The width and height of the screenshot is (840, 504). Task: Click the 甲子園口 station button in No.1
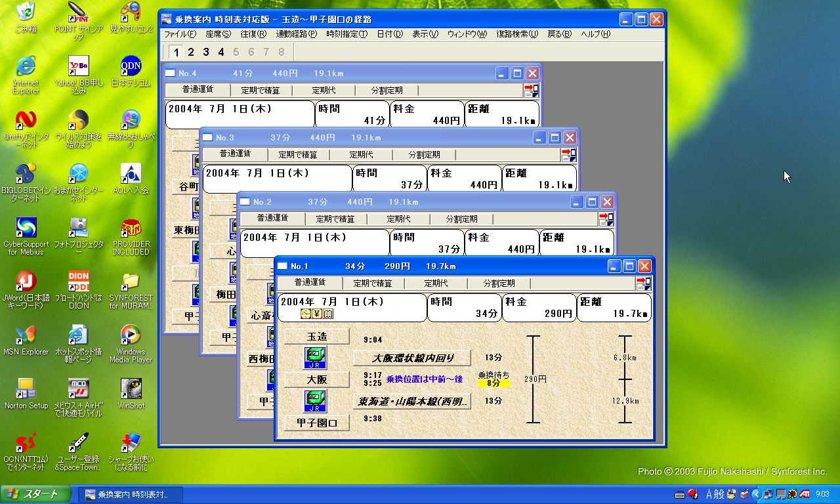pyautogui.click(x=317, y=423)
